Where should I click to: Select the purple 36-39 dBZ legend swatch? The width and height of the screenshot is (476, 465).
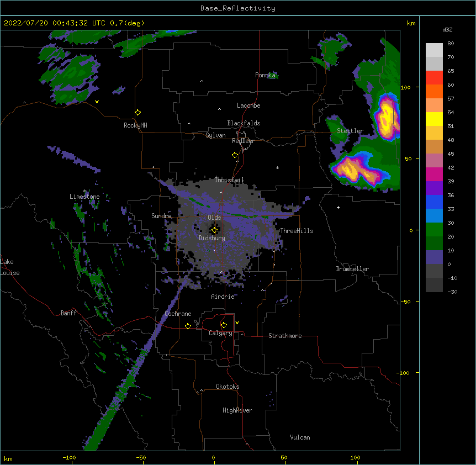[434, 188]
